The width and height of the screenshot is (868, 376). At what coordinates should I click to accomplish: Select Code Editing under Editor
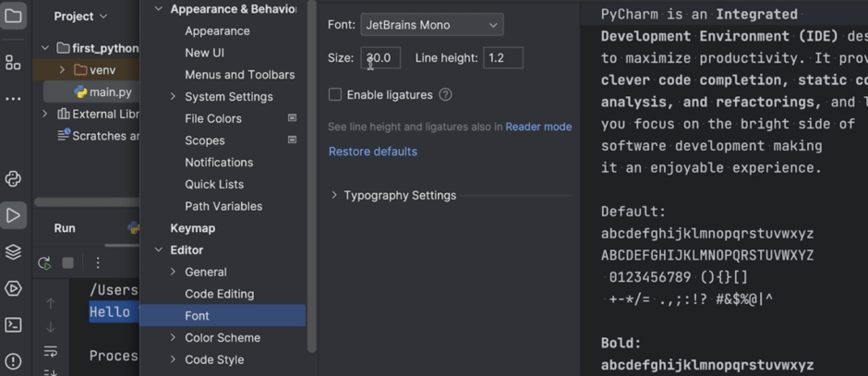(219, 294)
